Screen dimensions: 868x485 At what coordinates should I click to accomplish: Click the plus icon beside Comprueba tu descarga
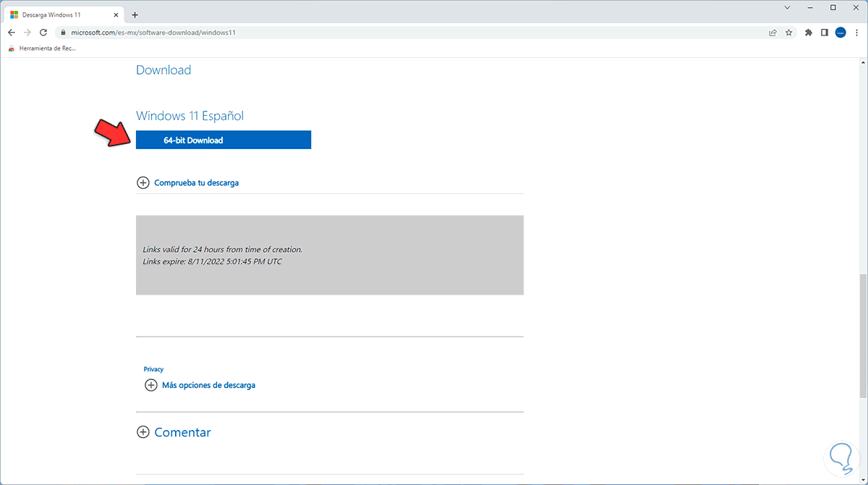[x=142, y=182]
